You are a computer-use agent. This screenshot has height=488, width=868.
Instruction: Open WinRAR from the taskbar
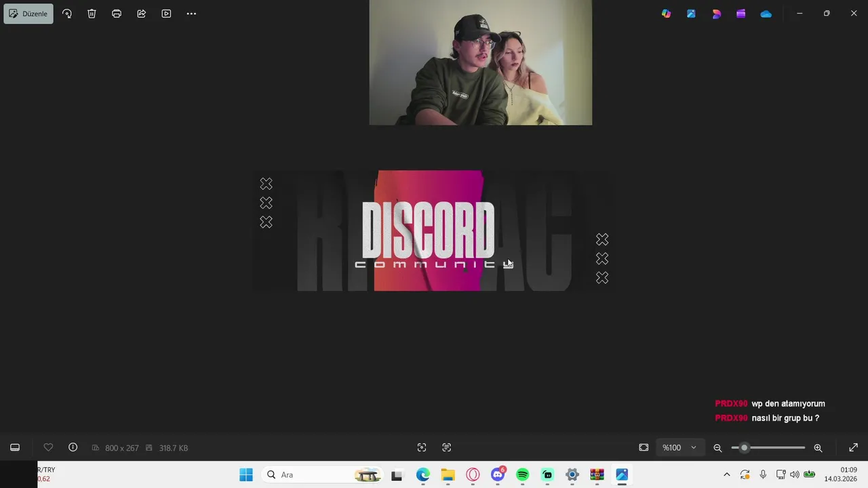pos(597,474)
